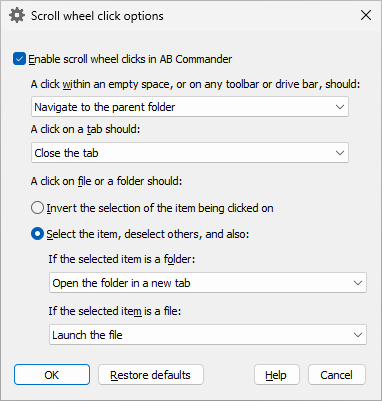This screenshot has width=382, height=401.
Task: Click the If the selected item is a file label
Action: [115, 311]
